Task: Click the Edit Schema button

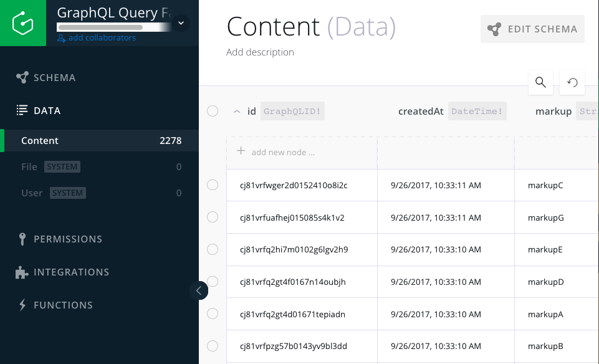Action: [532, 29]
